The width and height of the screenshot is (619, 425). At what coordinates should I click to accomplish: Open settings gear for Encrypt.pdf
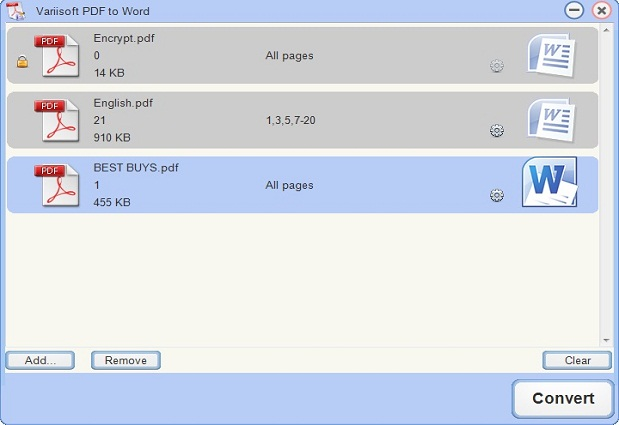(497, 66)
